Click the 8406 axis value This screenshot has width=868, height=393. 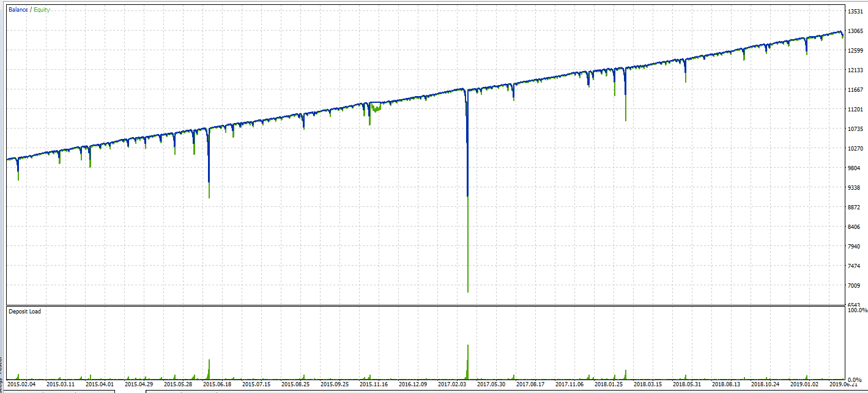pos(855,226)
